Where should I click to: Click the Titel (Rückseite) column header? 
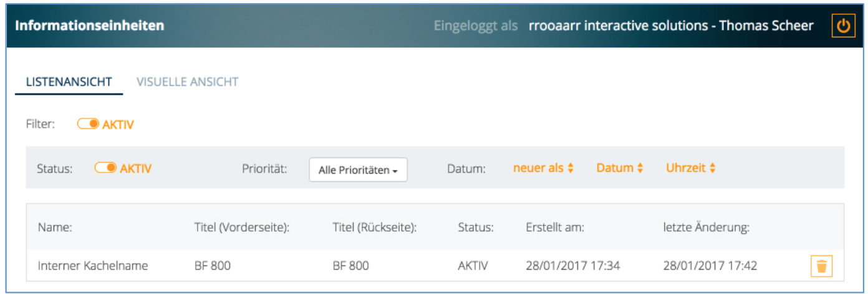(375, 227)
